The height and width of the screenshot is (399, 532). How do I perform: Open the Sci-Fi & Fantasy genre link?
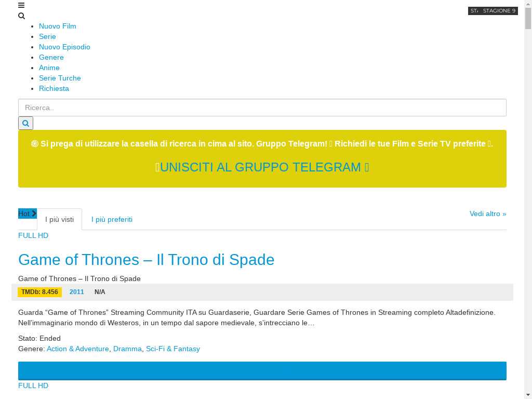point(173,349)
